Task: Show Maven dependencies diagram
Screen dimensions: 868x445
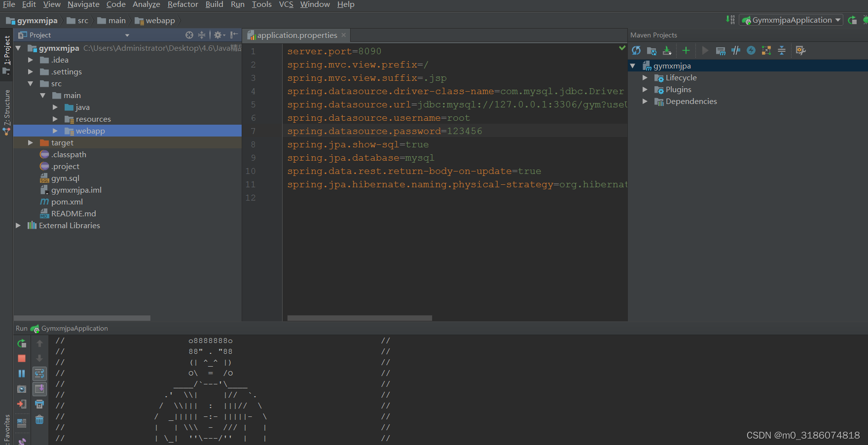Action: [x=766, y=50]
